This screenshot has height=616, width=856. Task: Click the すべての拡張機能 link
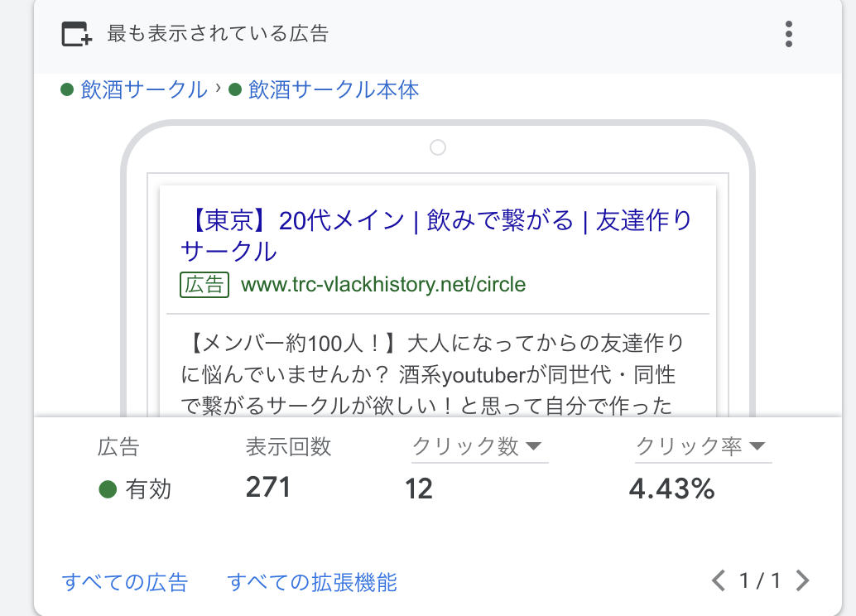tap(312, 582)
